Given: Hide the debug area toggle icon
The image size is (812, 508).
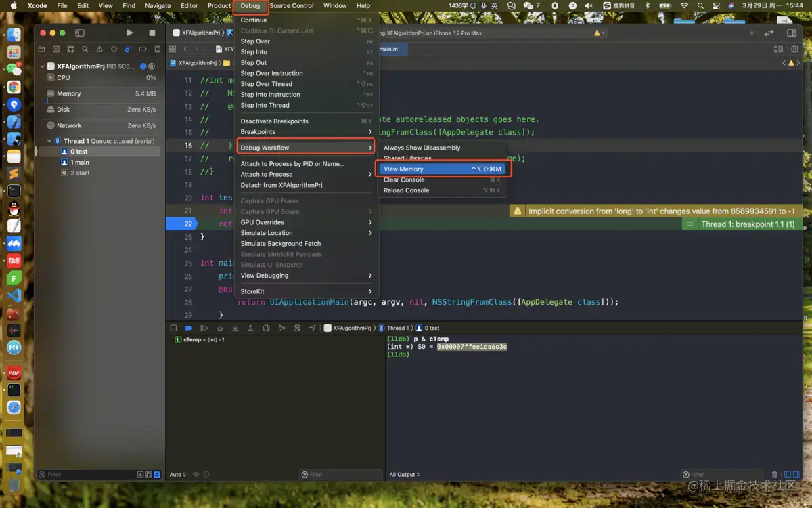Looking at the screenshot, I should click(x=173, y=328).
